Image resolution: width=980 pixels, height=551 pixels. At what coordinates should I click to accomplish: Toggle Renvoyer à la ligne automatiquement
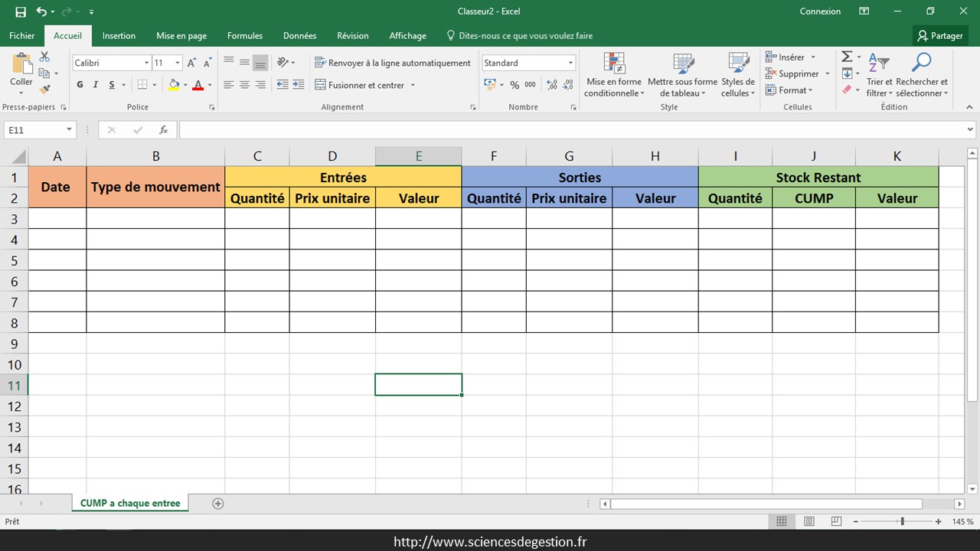393,63
